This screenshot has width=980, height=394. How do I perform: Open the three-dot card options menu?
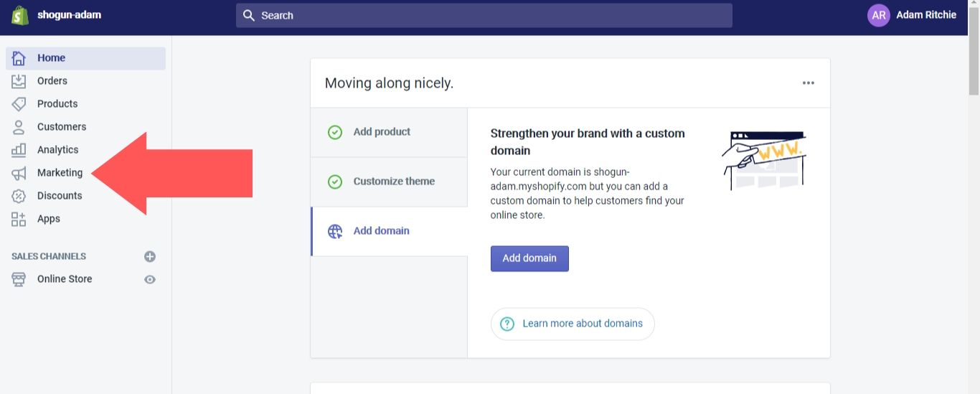809,83
